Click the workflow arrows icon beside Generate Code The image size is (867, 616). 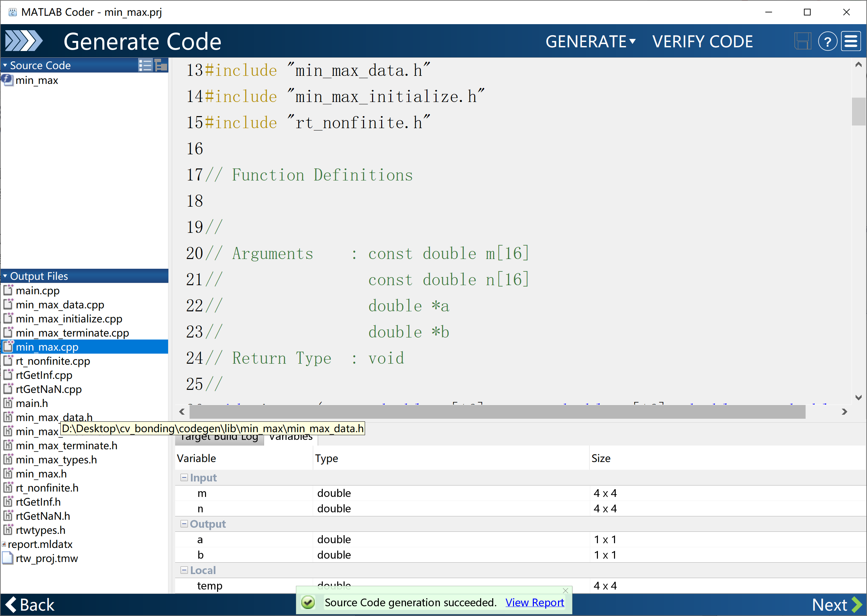[x=23, y=41]
